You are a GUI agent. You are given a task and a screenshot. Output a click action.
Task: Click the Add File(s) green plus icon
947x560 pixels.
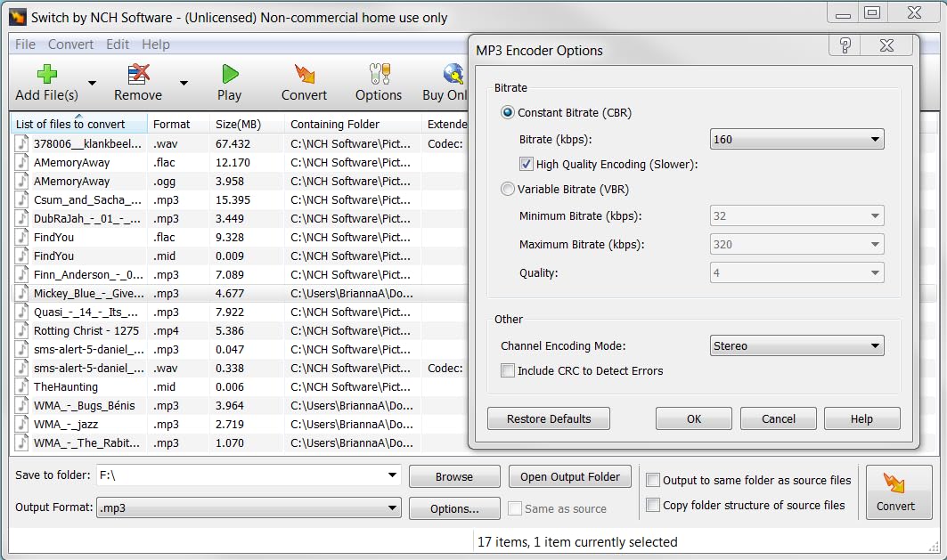coord(46,74)
